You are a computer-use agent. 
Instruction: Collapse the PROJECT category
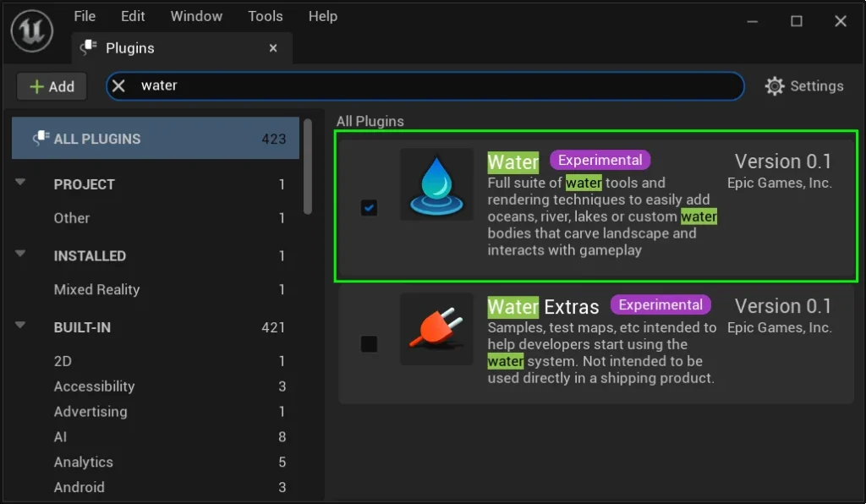[21, 183]
